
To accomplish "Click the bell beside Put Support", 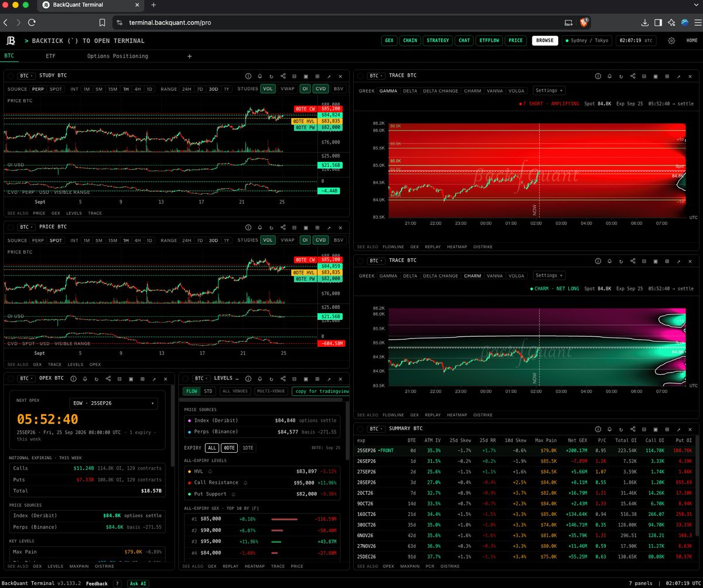I will [233, 494].
